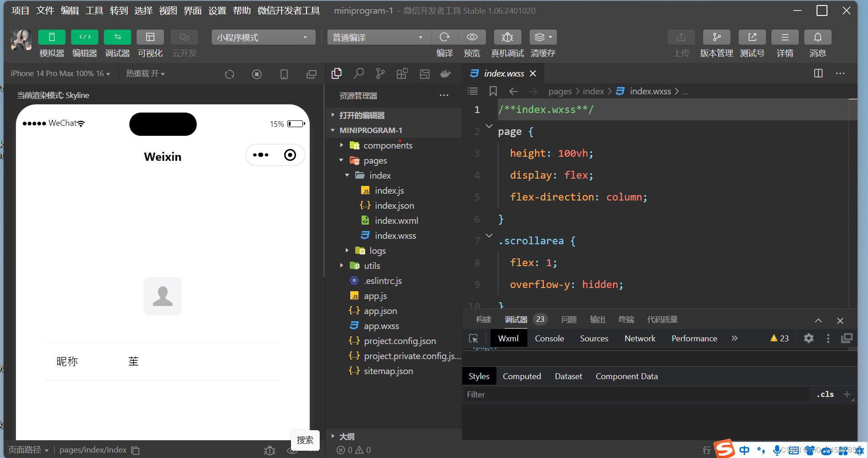Open the search icon in the activity bar

tap(359, 73)
